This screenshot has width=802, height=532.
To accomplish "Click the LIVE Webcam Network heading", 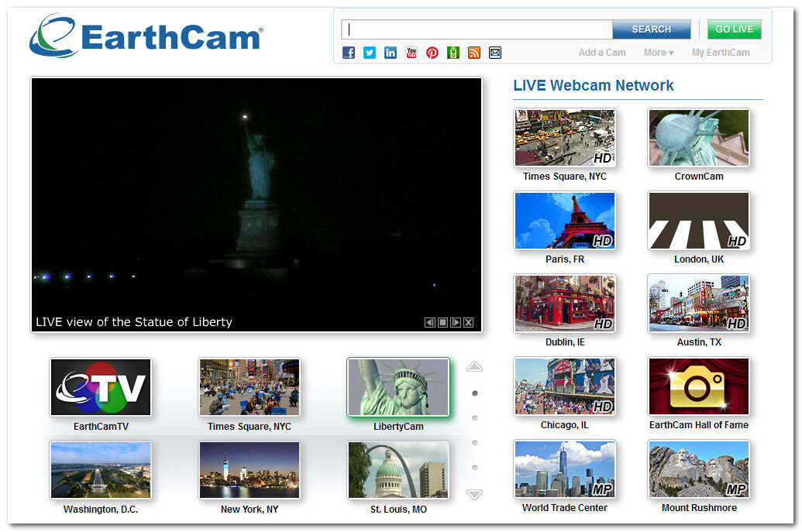I will (594, 85).
